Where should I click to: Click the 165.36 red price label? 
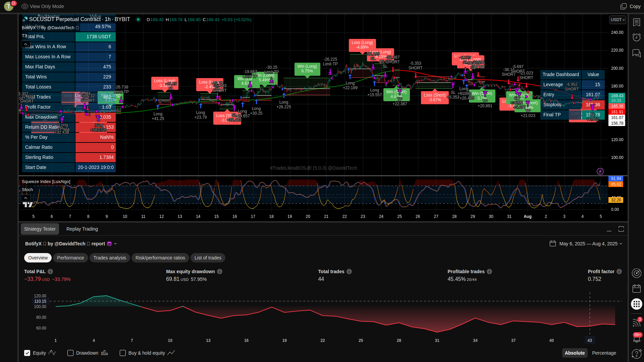617,106
